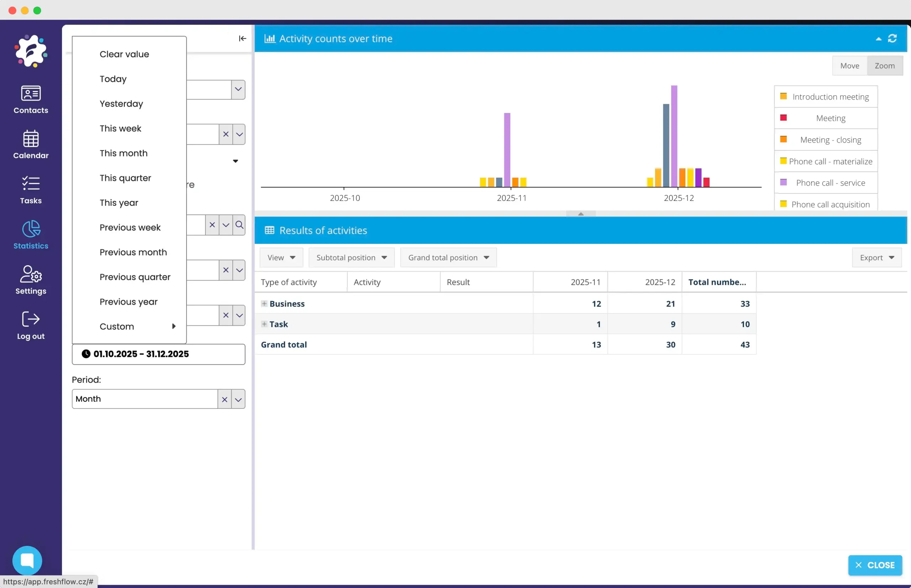911x588 pixels.
Task: Click the CLOSE button
Action: click(875, 565)
